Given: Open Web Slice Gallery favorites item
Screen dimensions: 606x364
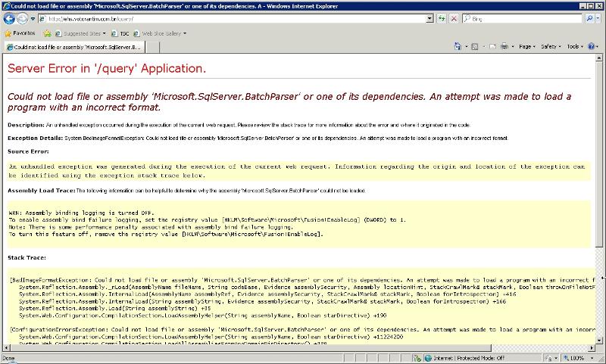Looking at the screenshot, I should coord(160,33).
